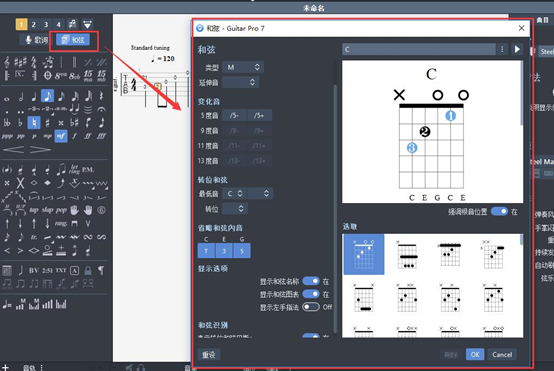554x371 pixels.
Task: Open the 歌词 lyrics panel
Action: [x=36, y=40]
